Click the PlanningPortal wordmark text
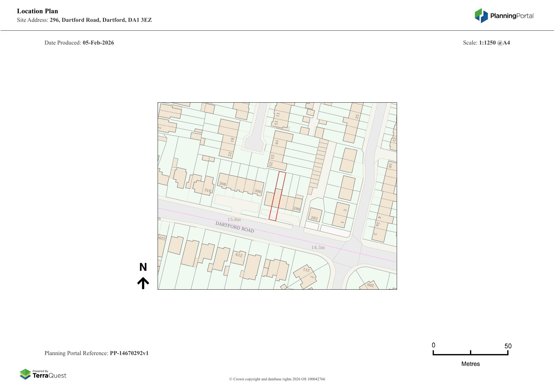 click(x=512, y=15)
